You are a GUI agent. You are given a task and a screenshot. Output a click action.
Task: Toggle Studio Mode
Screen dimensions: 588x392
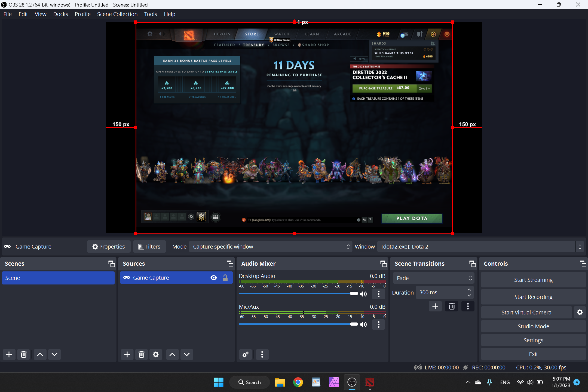pyautogui.click(x=533, y=326)
